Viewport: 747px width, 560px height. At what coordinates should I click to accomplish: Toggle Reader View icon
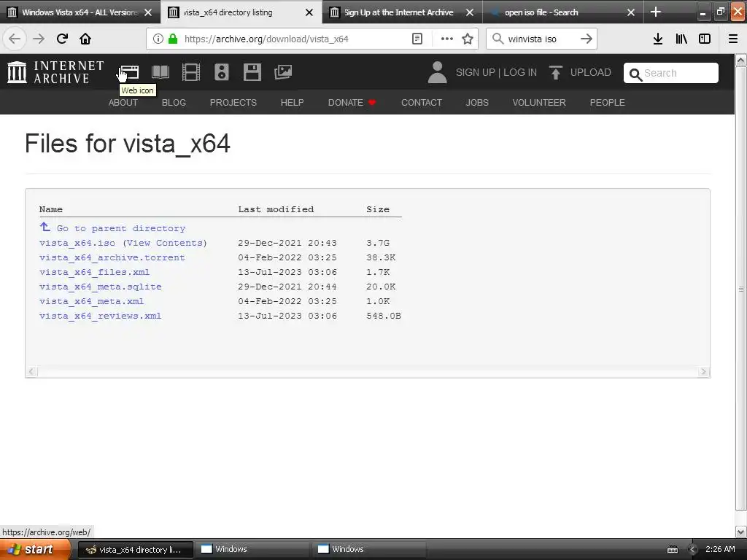click(417, 39)
